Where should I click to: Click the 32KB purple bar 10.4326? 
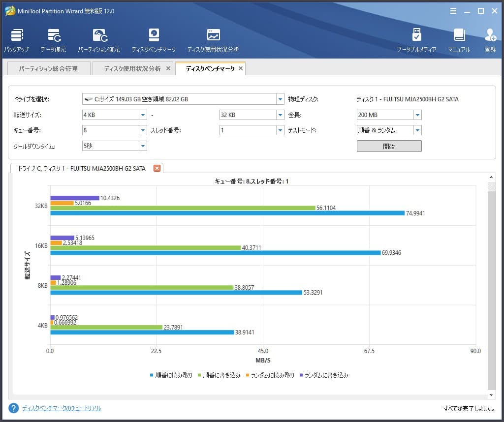(75, 198)
